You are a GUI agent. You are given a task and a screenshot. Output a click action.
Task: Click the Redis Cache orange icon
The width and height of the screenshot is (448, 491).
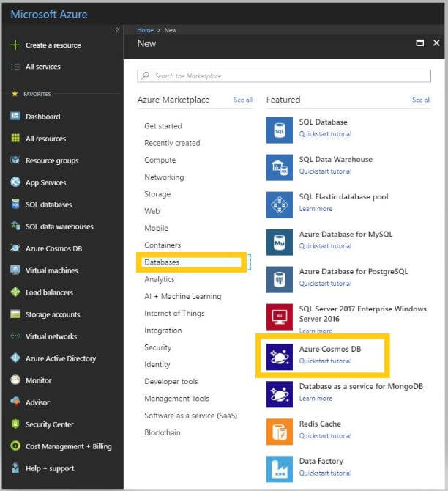click(x=280, y=432)
